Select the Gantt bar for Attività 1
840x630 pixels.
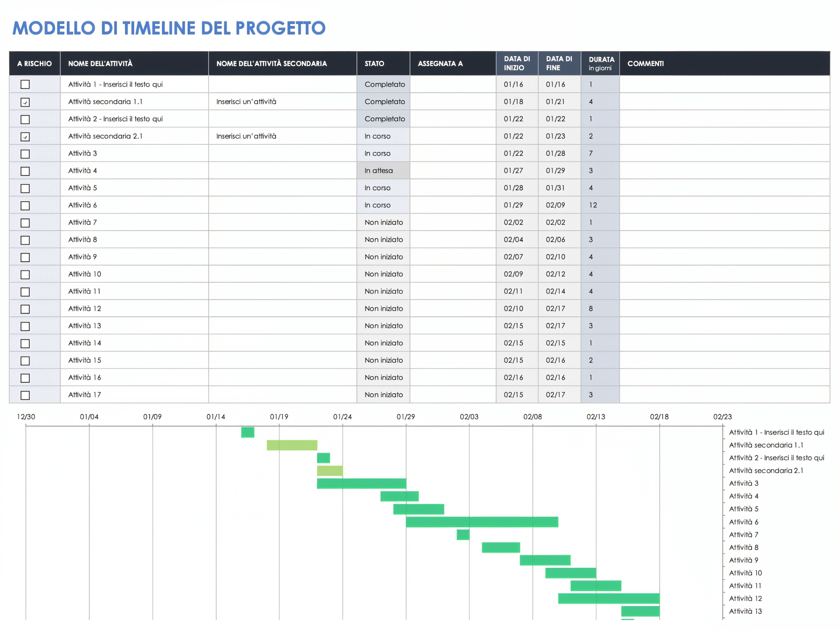(248, 432)
